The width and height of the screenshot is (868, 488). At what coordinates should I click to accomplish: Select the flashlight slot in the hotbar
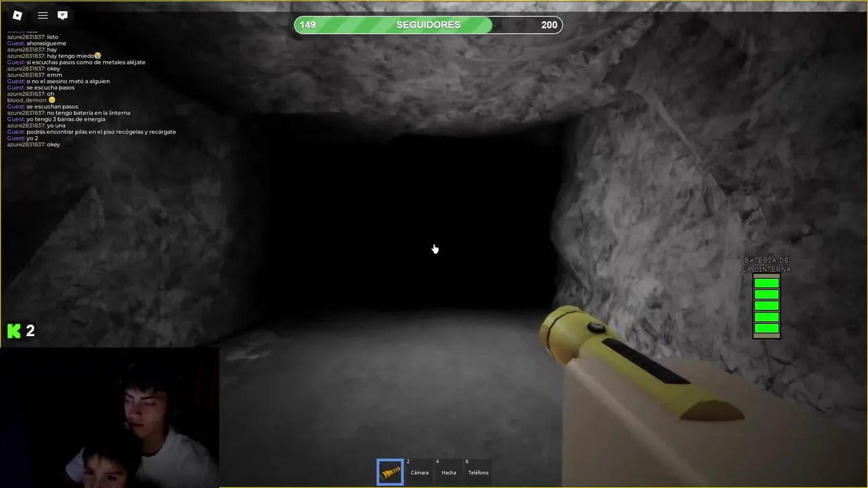pyautogui.click(x=390, y=472)
